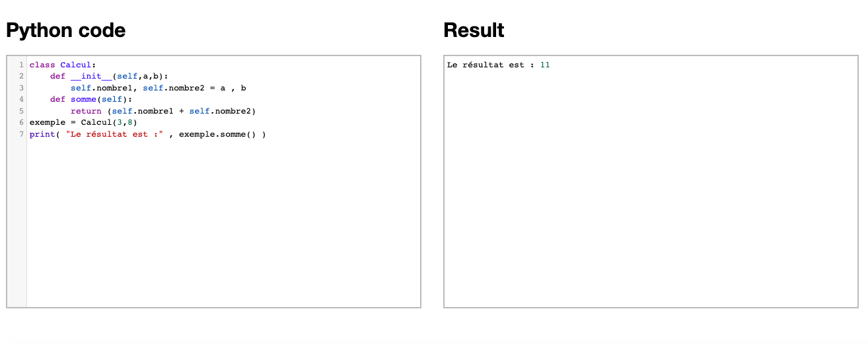Click the output number 11 in Result
This screenshot has width=868, height=344.
pos(545,65)
